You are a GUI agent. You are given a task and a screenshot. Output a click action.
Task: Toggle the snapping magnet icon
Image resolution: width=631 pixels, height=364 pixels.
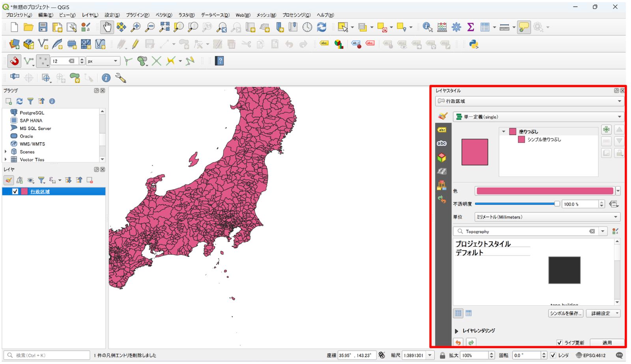(14, 61)
